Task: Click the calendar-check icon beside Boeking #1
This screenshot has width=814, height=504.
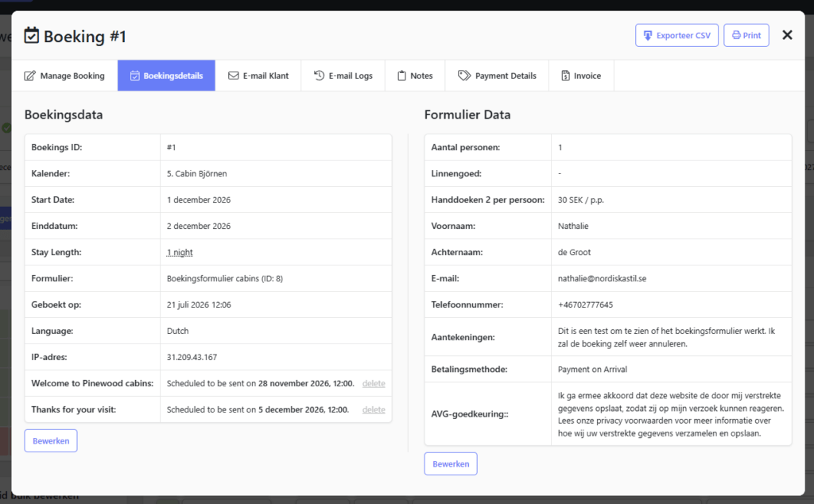Action: 32,35
